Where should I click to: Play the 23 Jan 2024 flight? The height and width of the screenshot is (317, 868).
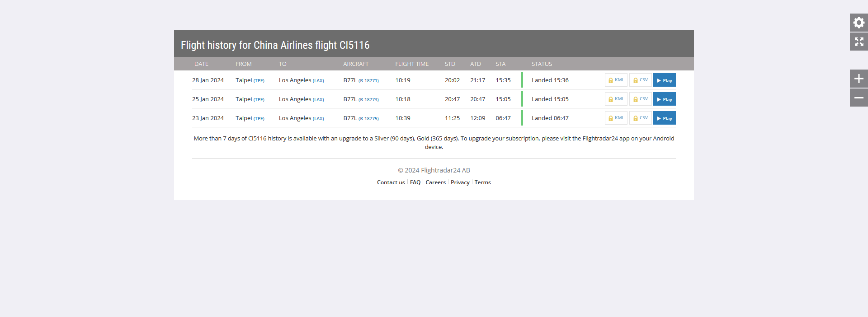point(665,118)
